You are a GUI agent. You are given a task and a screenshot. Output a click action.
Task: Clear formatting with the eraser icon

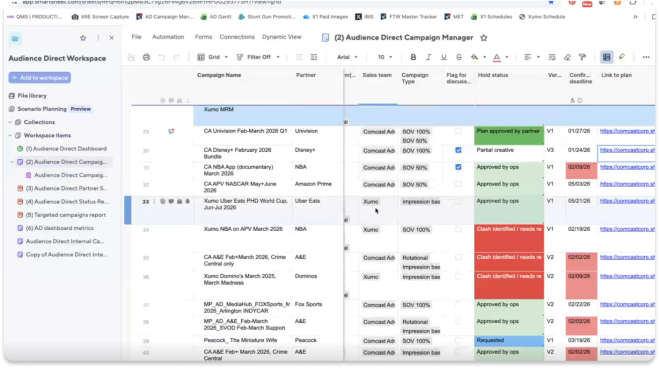(567, 57)
